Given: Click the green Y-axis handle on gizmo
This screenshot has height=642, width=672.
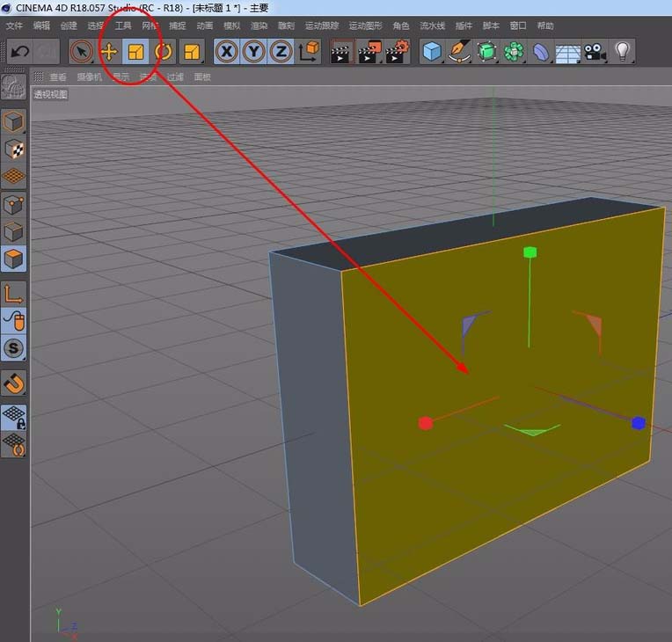Looking at the screenshot, I should 530,252.
